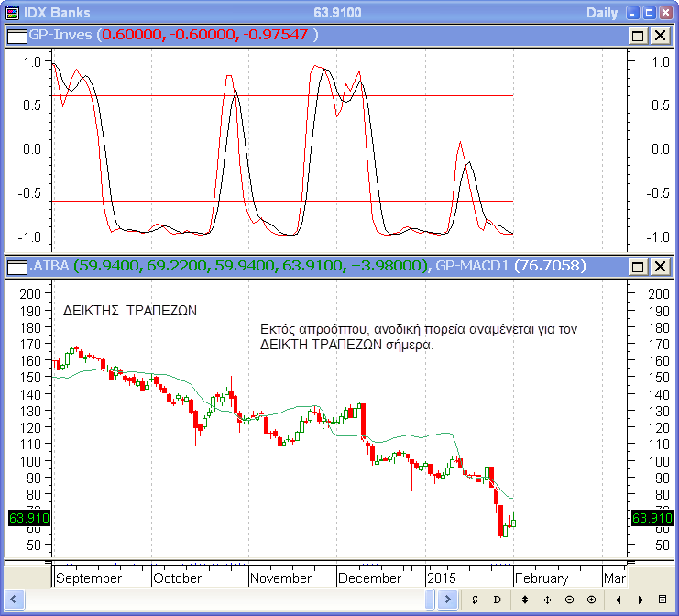679x616 pixels.
Task: Click the .ATBA symbol title text
Action: tap(49, 266)
